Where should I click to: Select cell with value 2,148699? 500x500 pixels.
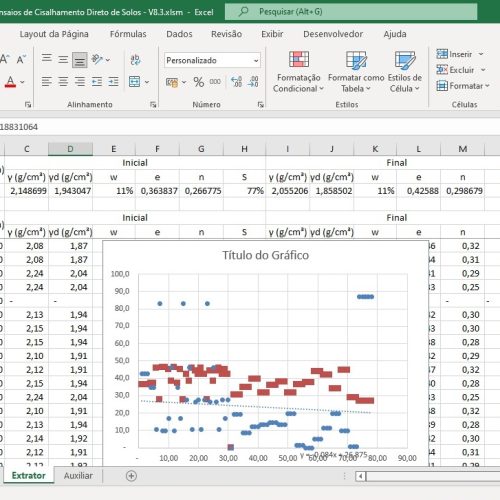pos(27,191)
